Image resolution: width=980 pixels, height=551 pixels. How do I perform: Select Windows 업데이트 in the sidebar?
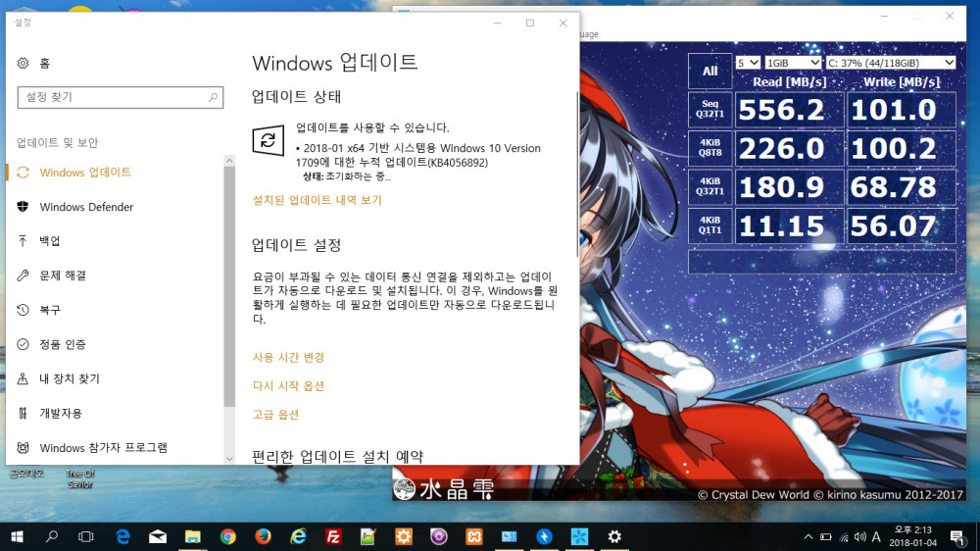tap(85, 173)
